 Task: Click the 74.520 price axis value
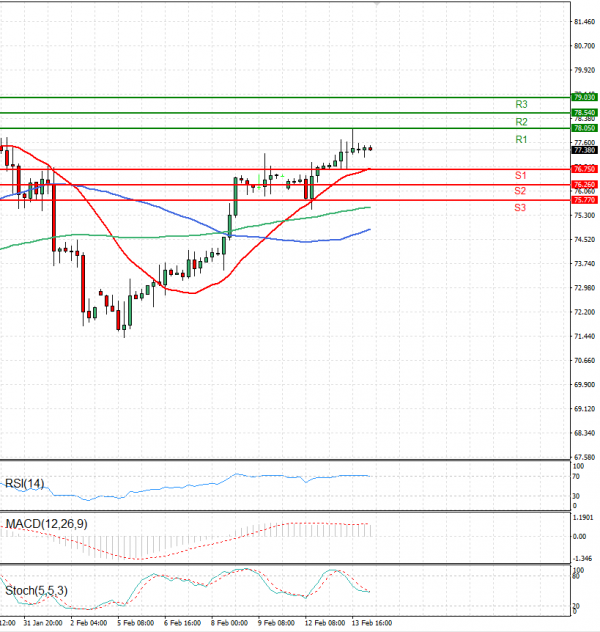coord(584,239)
